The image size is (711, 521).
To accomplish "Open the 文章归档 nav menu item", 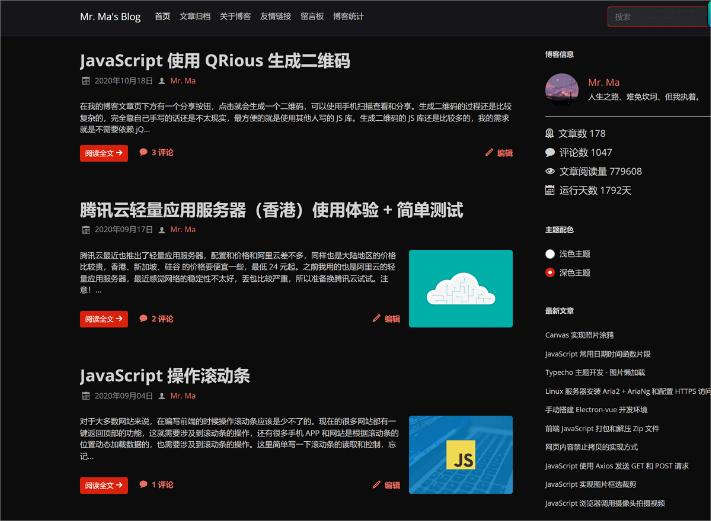I will (195, 16).
